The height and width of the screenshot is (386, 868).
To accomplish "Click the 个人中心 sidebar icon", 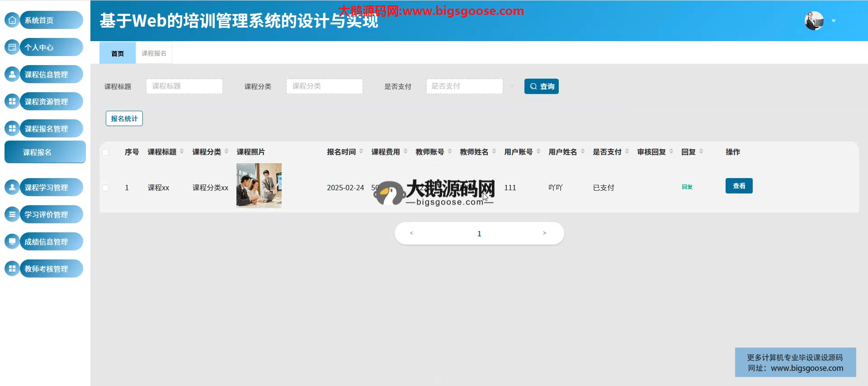I will (x=12, y=47).
